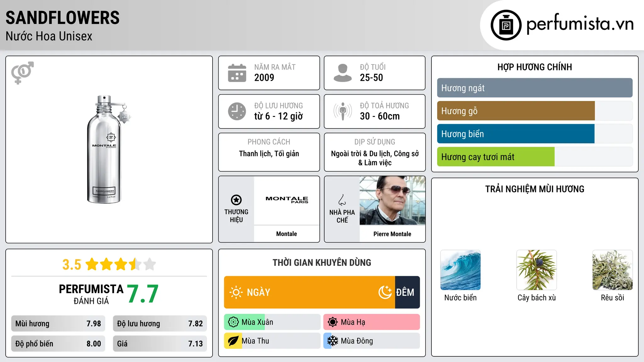Select the Hương ngát accord bar
This screenshot has width=644, height=362.
pos(535,88)
